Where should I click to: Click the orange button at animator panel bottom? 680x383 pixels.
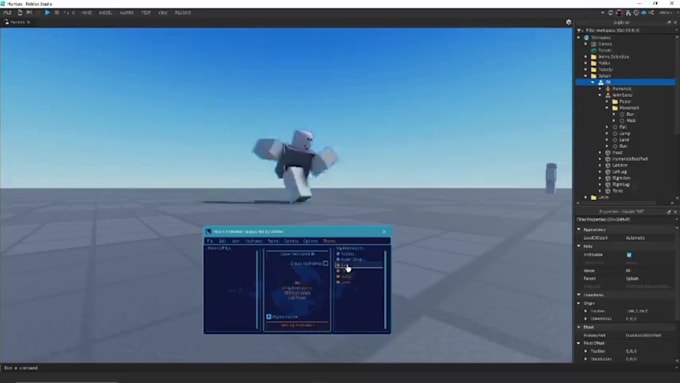pos(297,325)
